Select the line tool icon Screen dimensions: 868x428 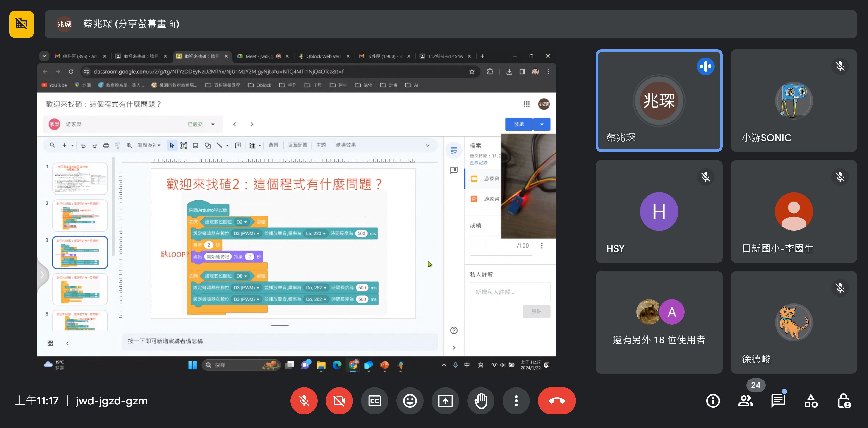(219, 145)
